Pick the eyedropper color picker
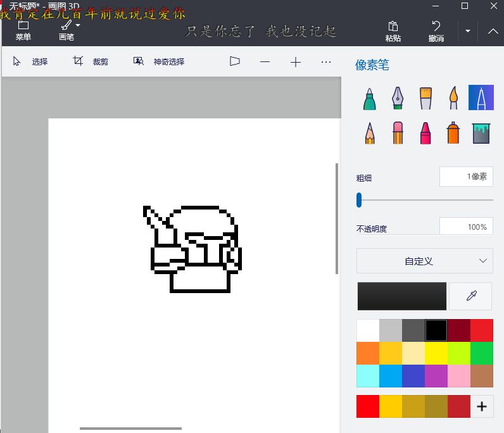Viewport: 504px width, 433px height. [470, 296]
